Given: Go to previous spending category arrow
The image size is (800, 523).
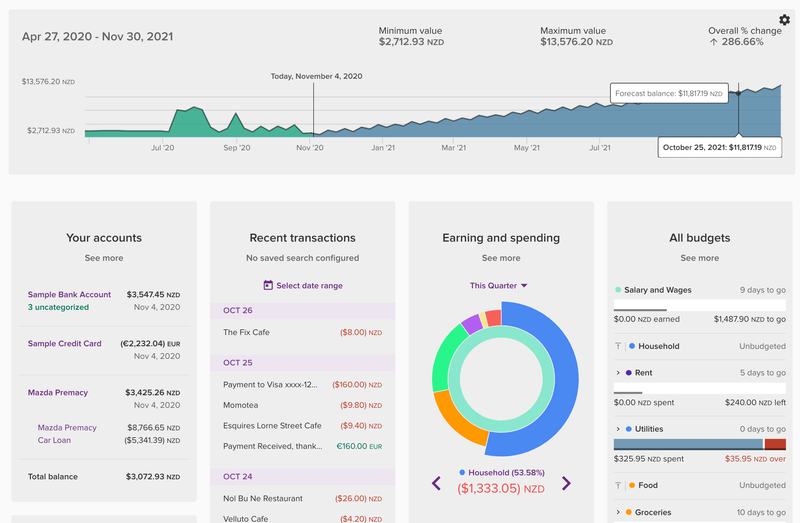Looking at the screenshot, I should click(436, 484).
